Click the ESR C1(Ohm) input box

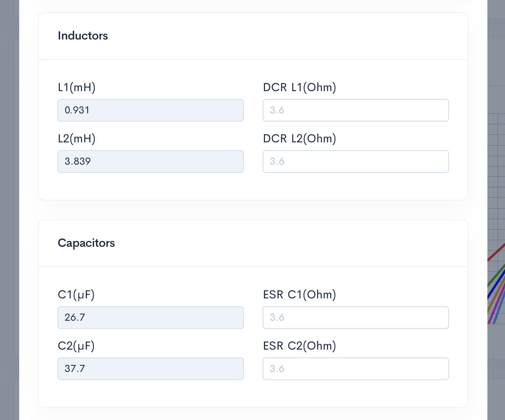pos(355,318)
